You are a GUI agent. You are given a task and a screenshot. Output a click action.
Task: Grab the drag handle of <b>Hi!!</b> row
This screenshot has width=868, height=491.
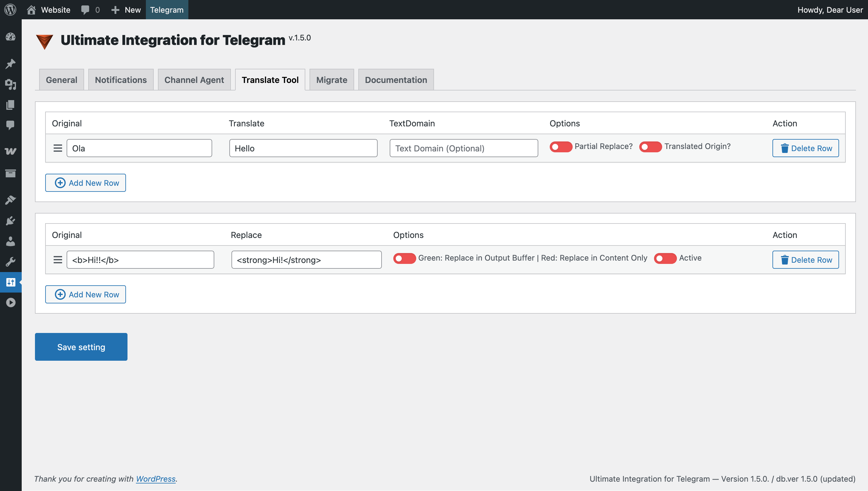[58, 260]
